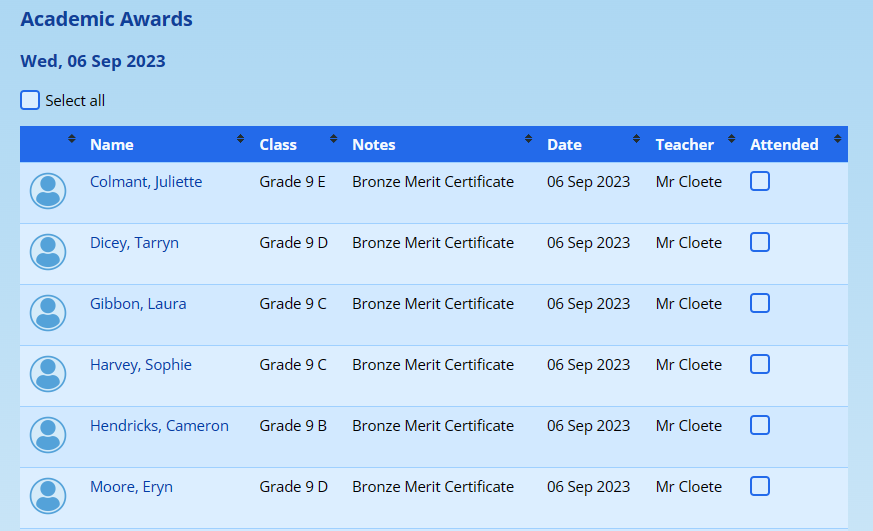873x531 pixels.
Task: Open the Harvey, Sophie student link
Action: [x=140, y=365]
